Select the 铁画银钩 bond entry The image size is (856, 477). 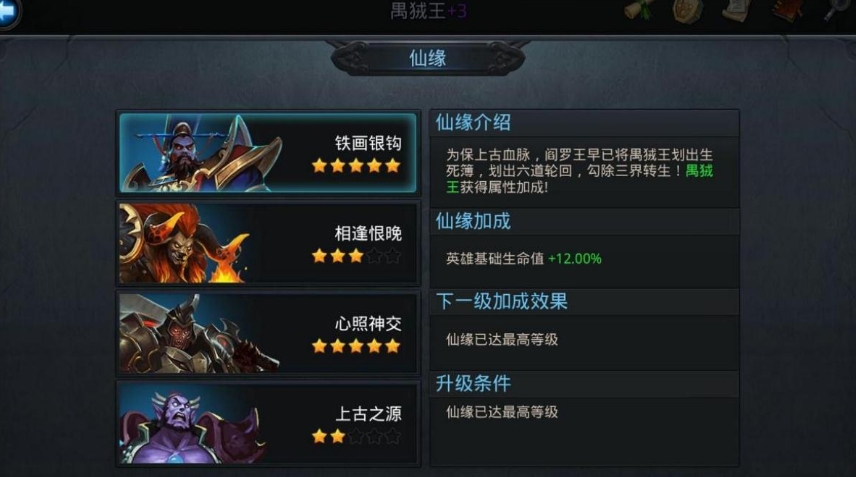point(268,153)
